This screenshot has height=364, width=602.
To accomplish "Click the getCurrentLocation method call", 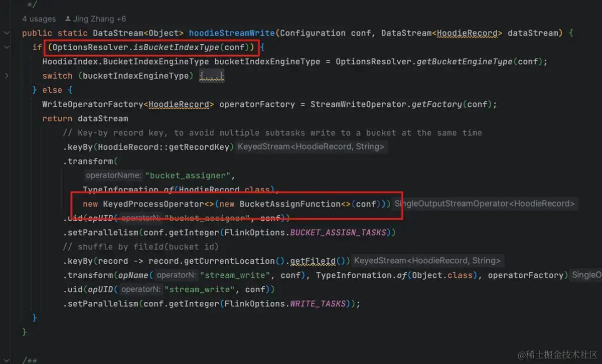I will (229, 261).
